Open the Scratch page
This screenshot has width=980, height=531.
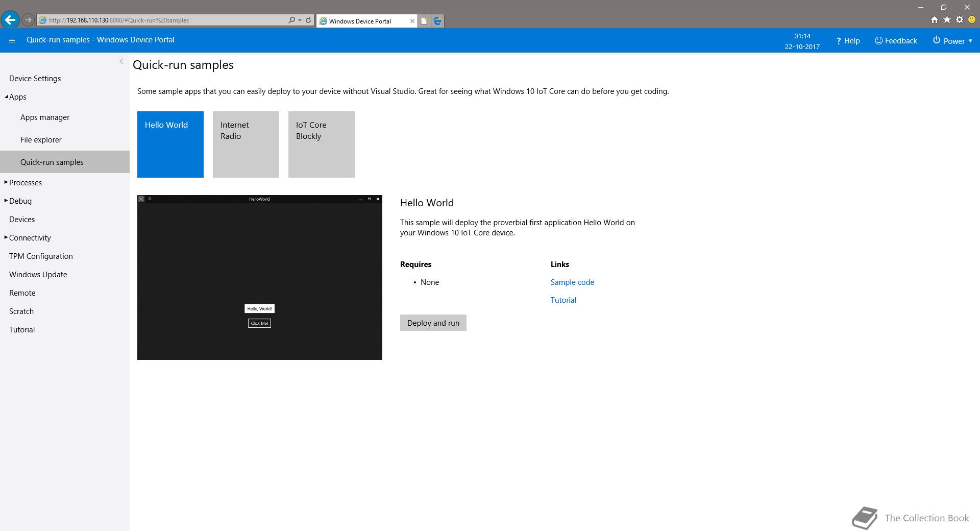[x=21, y=311]
